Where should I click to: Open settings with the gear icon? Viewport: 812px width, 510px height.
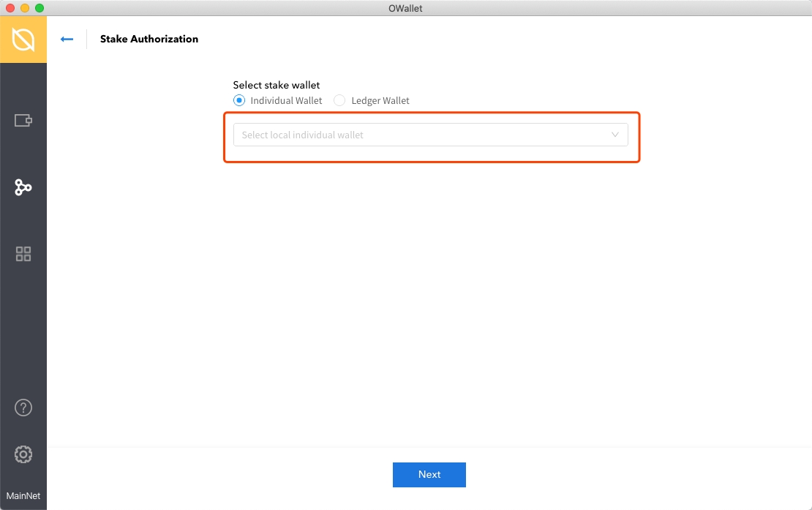click(x=23, y=454)
